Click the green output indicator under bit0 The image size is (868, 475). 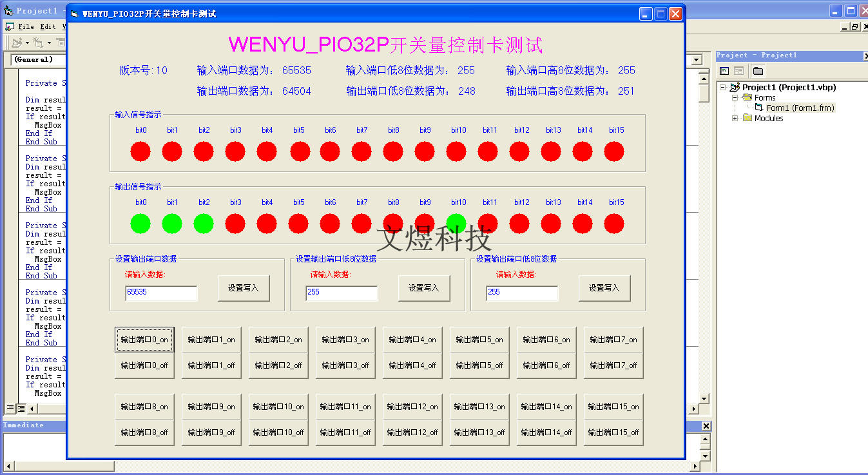pyautogui.click(x=140, y=224)
